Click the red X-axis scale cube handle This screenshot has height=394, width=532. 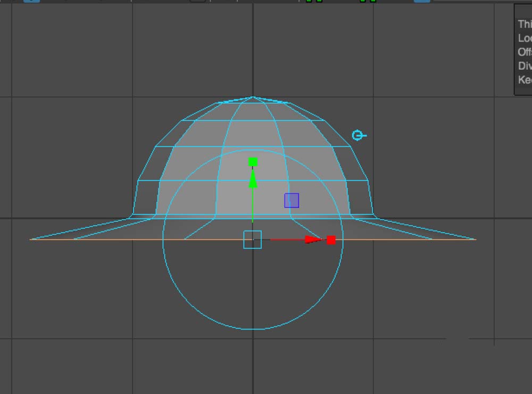coord(331,240)
